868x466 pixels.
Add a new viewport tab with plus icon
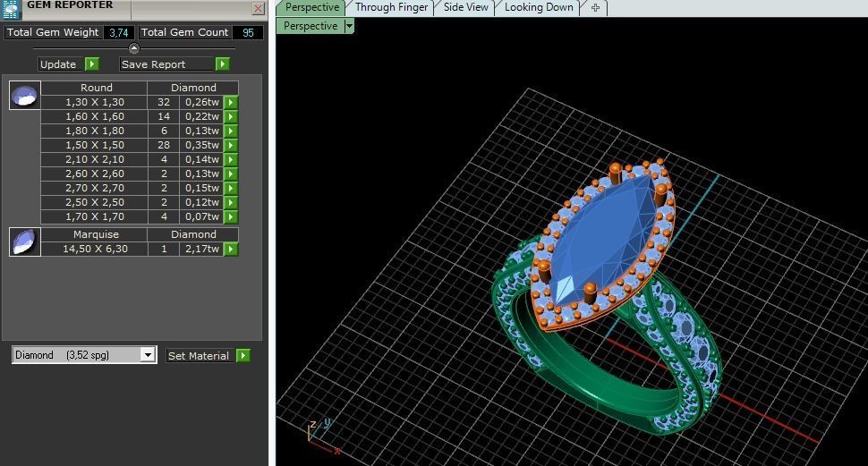(595, 8)
